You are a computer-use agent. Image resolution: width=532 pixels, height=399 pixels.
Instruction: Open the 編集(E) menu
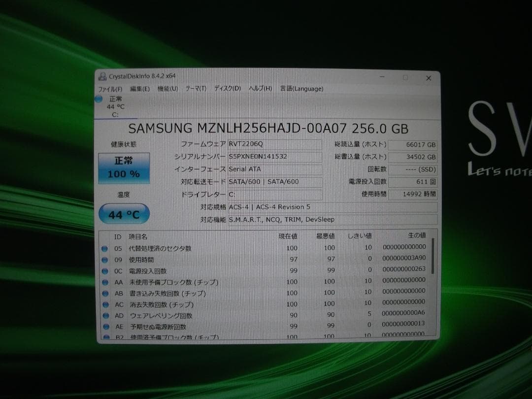pyautogui.click(x=139, y=89)
